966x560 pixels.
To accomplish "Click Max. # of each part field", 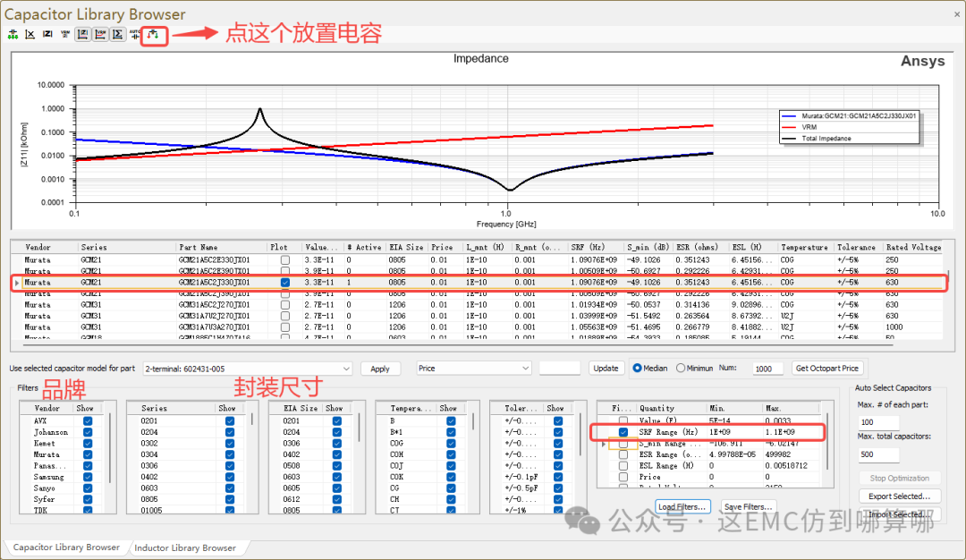I will pos(878,422).
